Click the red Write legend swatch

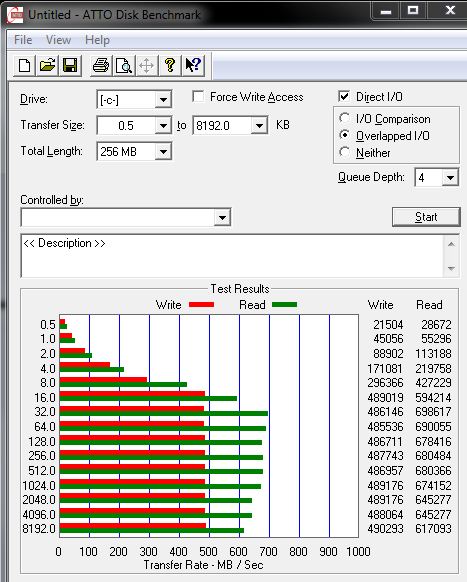tap(201, 305)
